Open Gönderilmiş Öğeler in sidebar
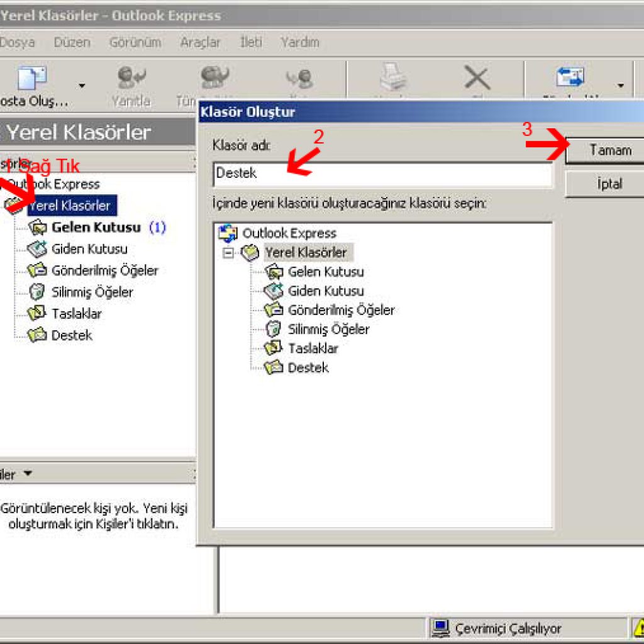This screenshot has height=644, width=644. [105, 270]
